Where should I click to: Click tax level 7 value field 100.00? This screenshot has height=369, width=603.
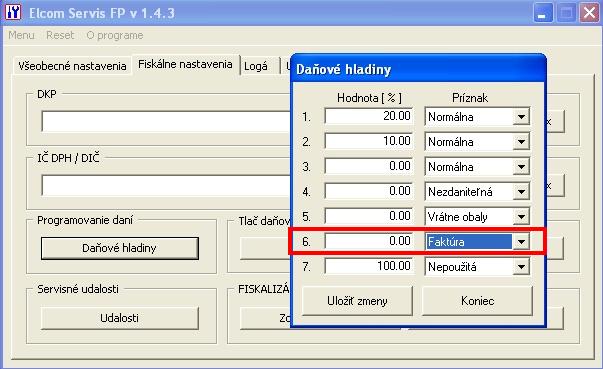[x=369, y=266]
